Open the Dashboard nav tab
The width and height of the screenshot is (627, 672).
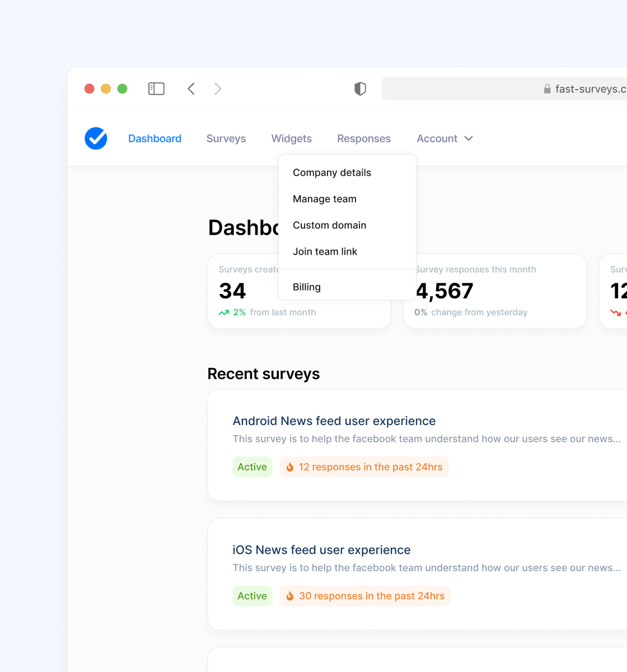(155, 138)
